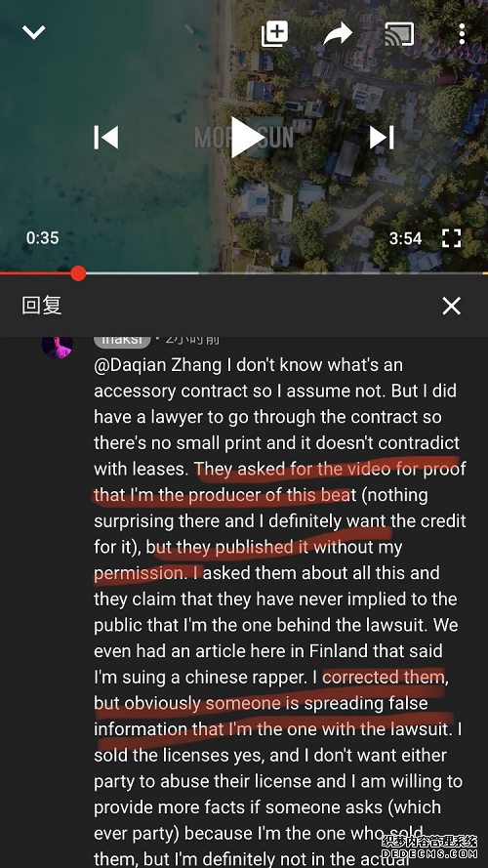Image resolution: width=488 pixels, height=868 pixels.
Task: Skip to the previous video
Action: 105,138
